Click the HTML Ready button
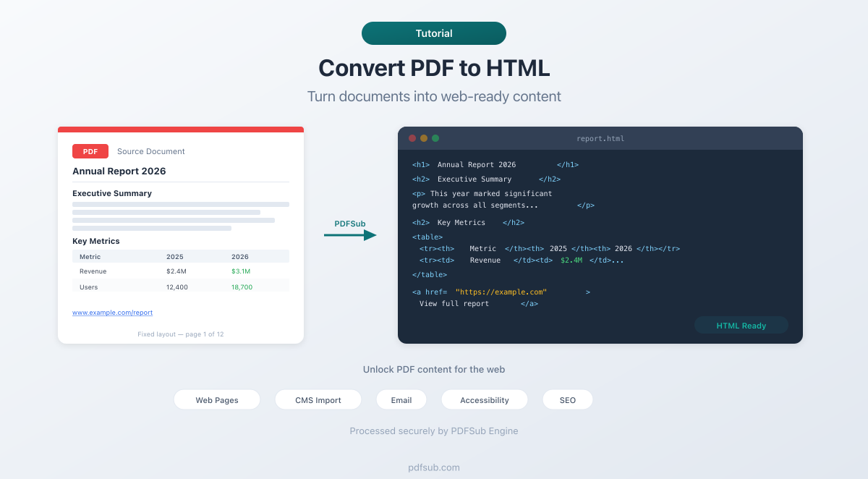Screen dimensions: 868x479 tap(741, 325)
